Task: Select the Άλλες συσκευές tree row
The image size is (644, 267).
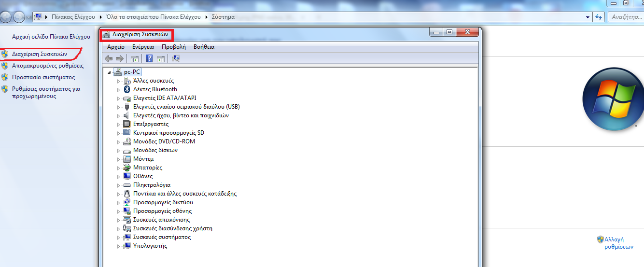Action: coord(154,81)
